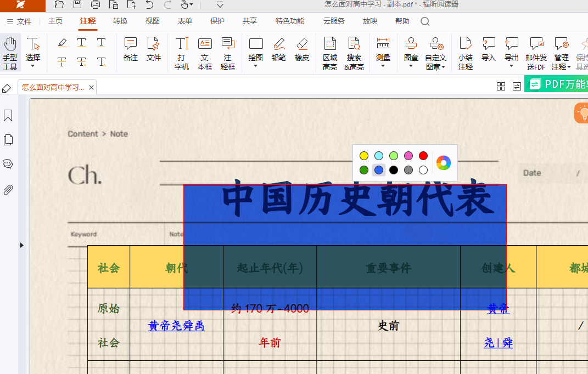Expand the left navigation panel arrow
This screenshot has width=588, height=374.
point(22,245)
